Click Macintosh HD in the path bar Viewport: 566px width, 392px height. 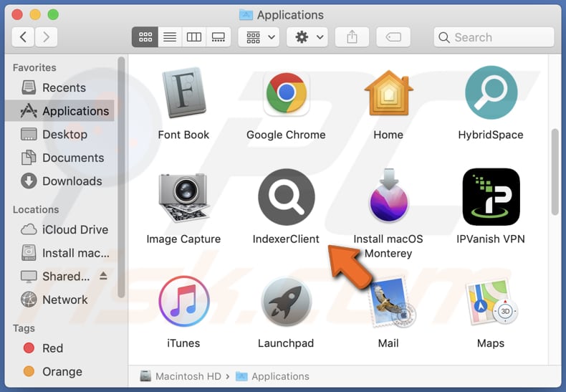tap(181, 376)
